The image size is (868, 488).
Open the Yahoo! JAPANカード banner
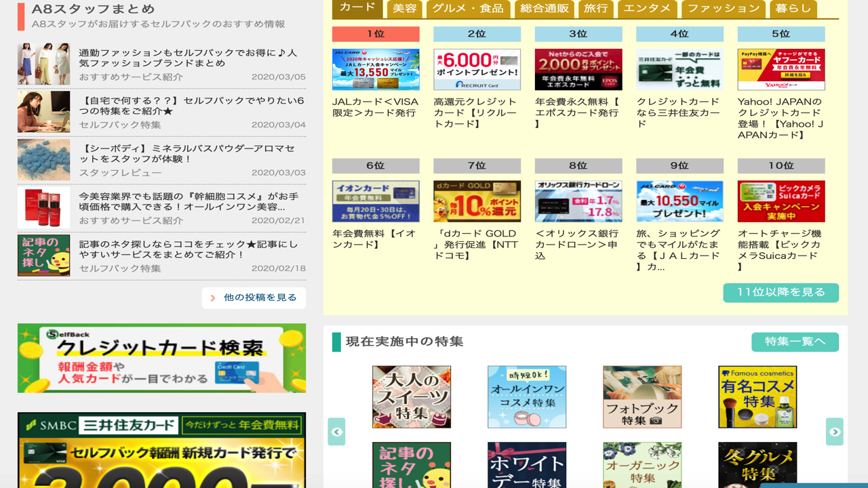[781, 69]
